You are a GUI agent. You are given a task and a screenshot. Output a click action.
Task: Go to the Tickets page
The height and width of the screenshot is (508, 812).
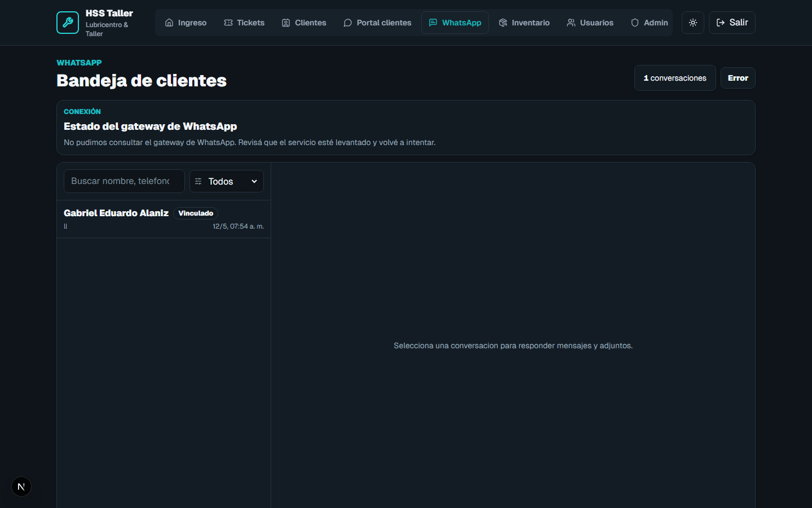(244, 23)
